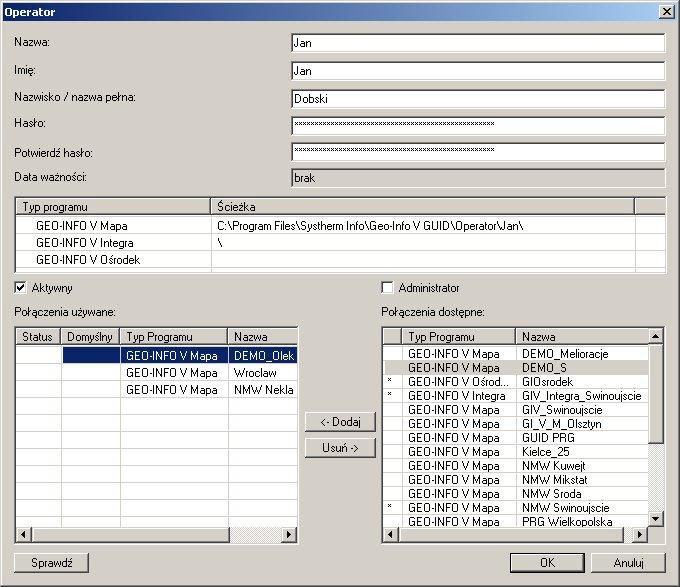Select the GEO-INFO V Mapa path row

click(340, 225)
